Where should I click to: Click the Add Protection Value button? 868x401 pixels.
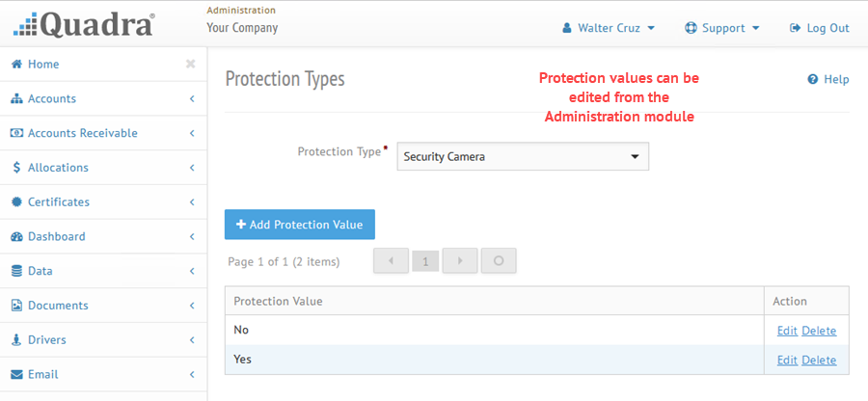pos(300,225)
